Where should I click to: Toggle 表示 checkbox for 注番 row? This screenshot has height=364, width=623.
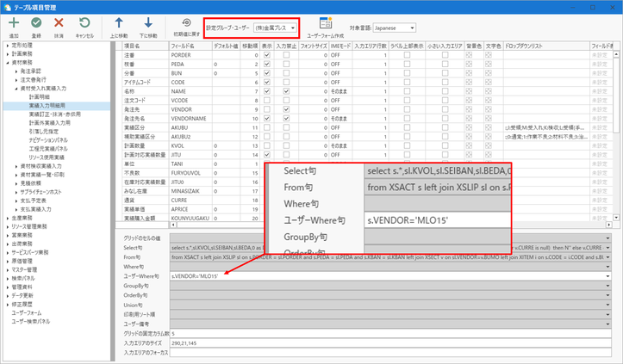pos(267,54)
